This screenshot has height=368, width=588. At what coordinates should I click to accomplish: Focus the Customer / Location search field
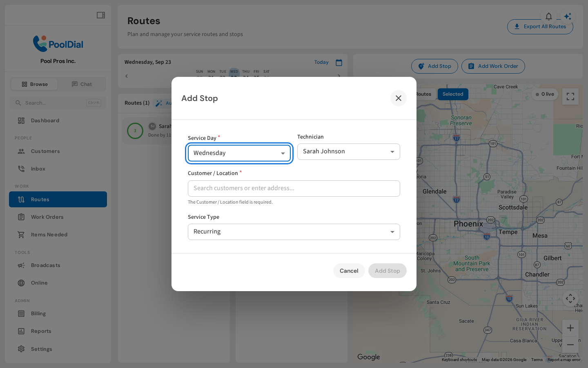tap(294, 188)
